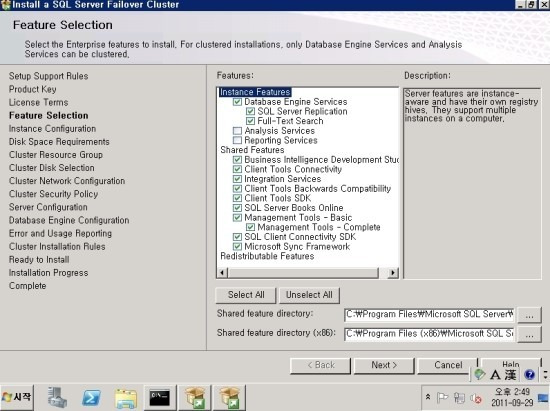
Task: Click the License Terms step
Action: coord(39,102)
